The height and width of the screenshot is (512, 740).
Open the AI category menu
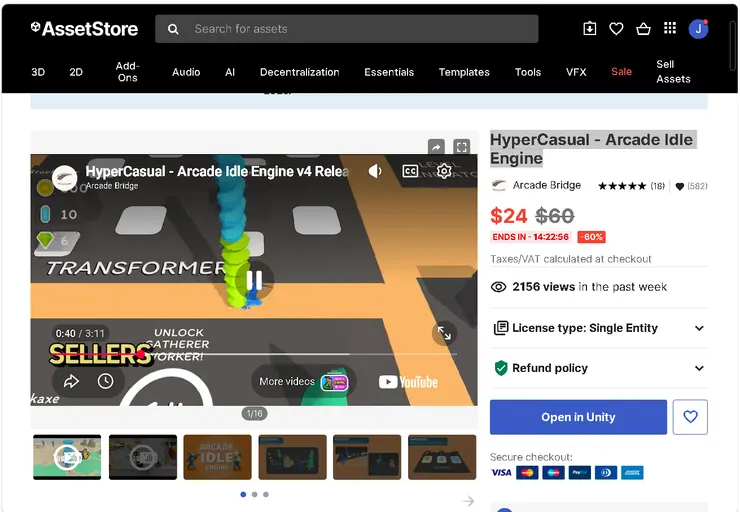tap(230, 72)
